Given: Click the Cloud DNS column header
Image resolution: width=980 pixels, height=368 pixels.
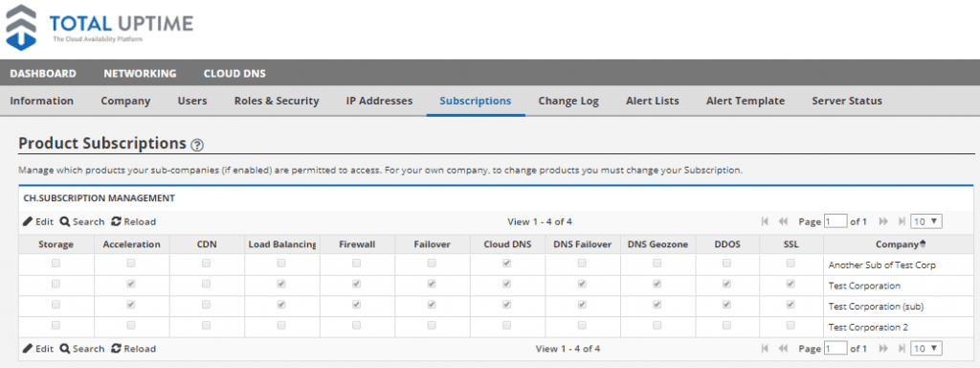Looking at the screenshot, I should (x=507, y=244).
